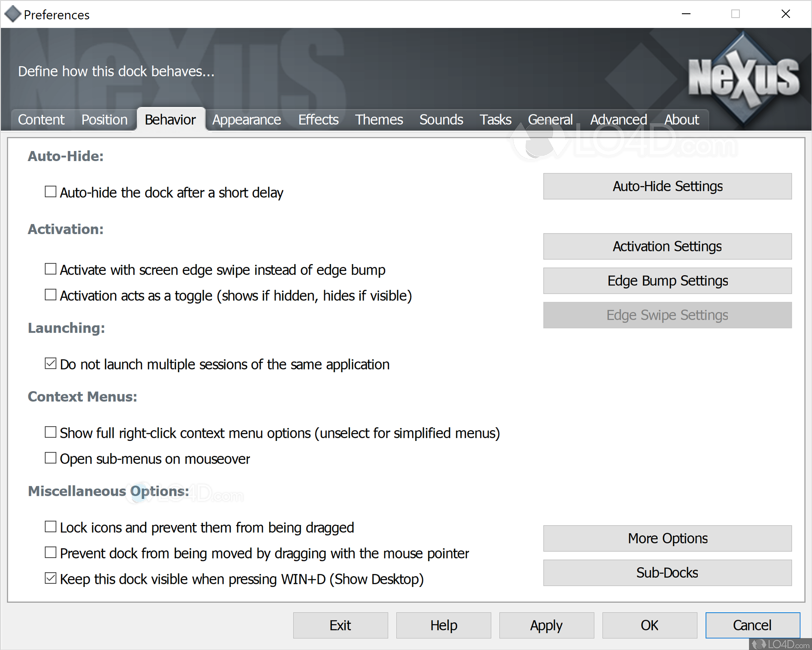Enable activation acts as a toggle
Image resolution: width=812 pixels, height=650 pixels.
coord(50,295)
